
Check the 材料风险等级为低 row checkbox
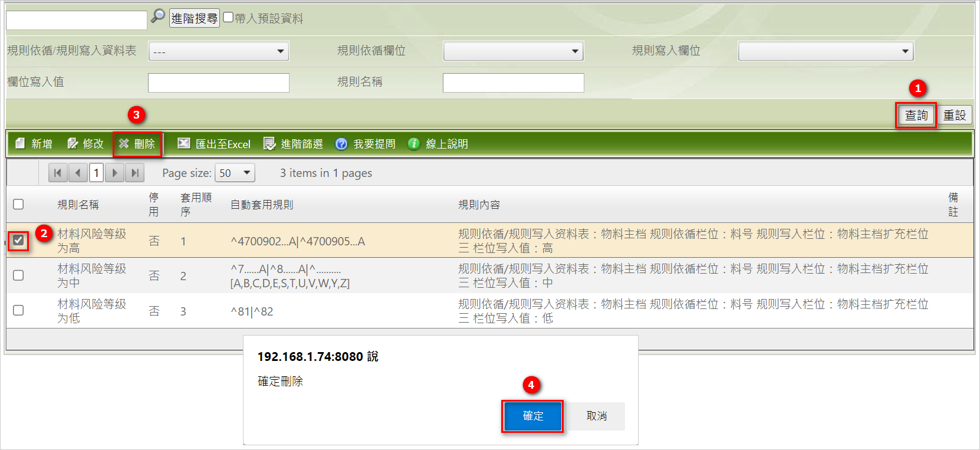pos(18,310)
